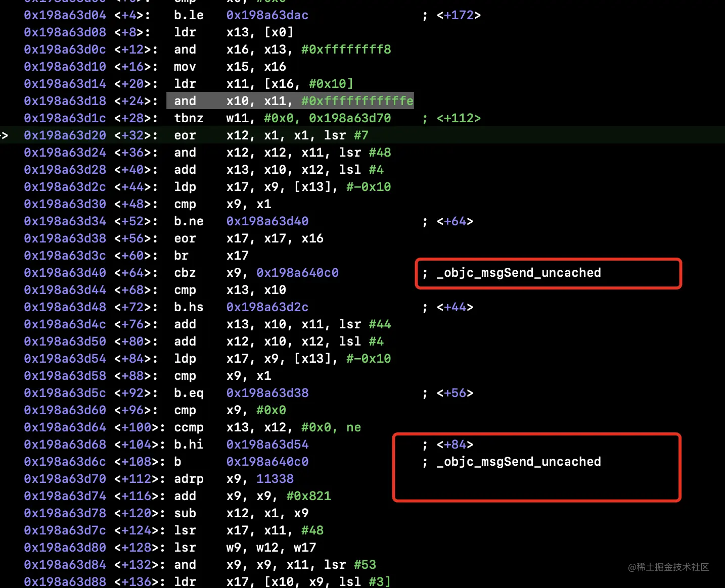
Task: Click _objc_msgSend_uncached comment on cbz line
Action: 519,273
